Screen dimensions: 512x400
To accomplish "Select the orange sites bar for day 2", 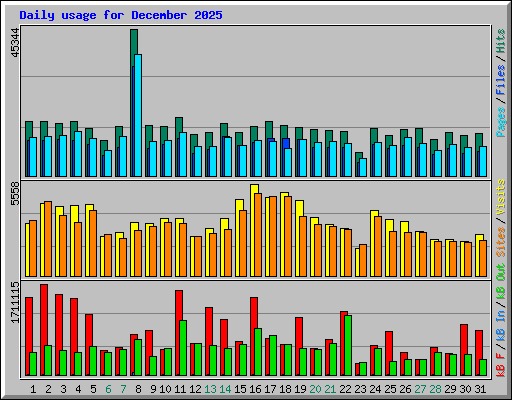I will coord(48,239).
